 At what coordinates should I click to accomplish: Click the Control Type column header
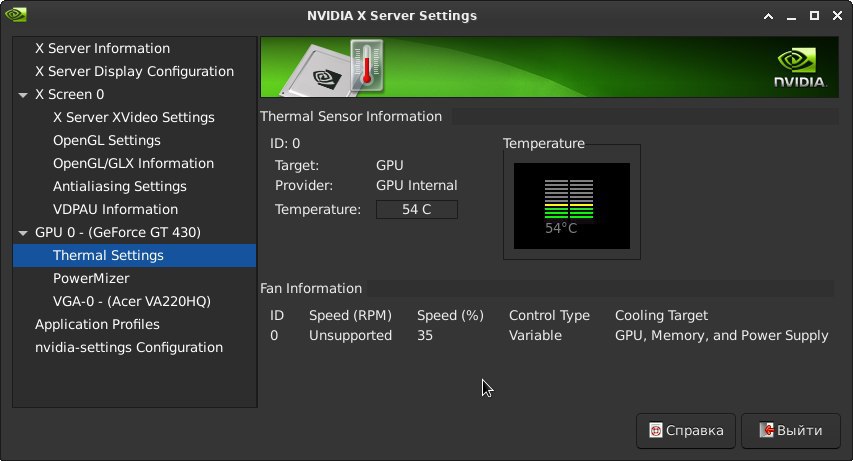[x=549, y=316]
